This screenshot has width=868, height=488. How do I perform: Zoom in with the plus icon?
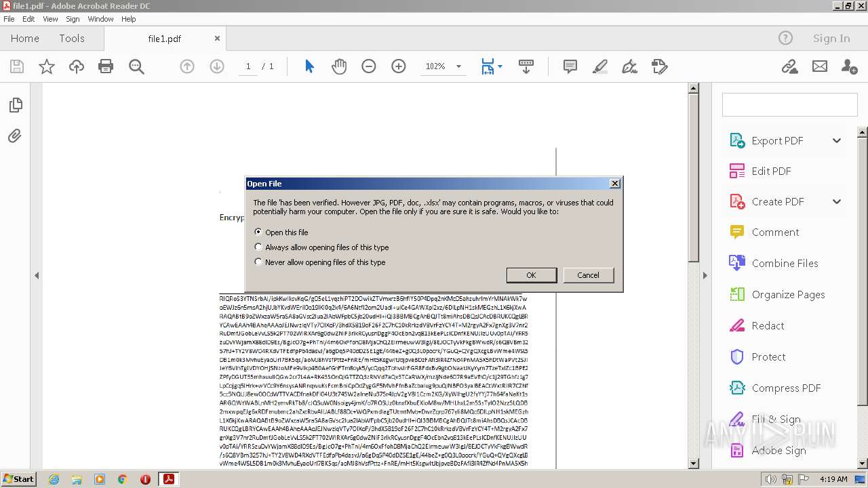tap(399, 66)
